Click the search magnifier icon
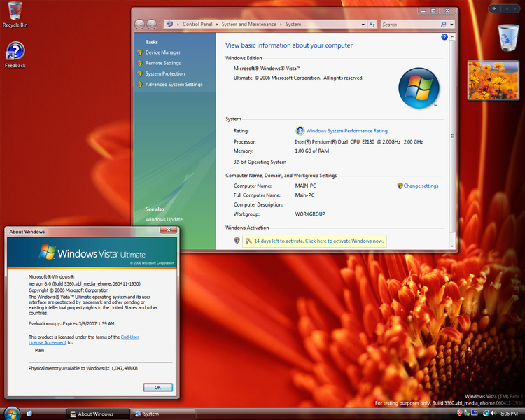525x420 pixels. [443, 24]
